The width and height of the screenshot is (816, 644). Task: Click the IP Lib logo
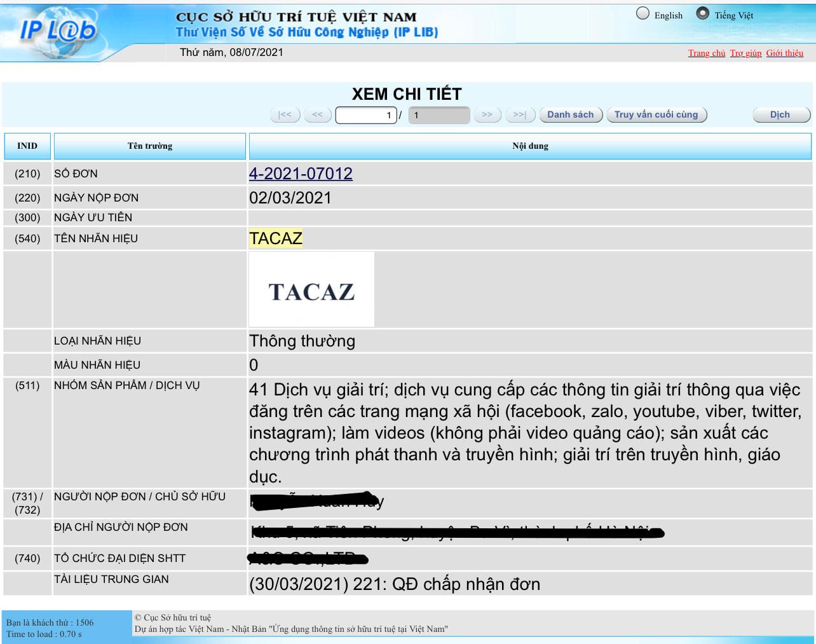tap(58, 30)
